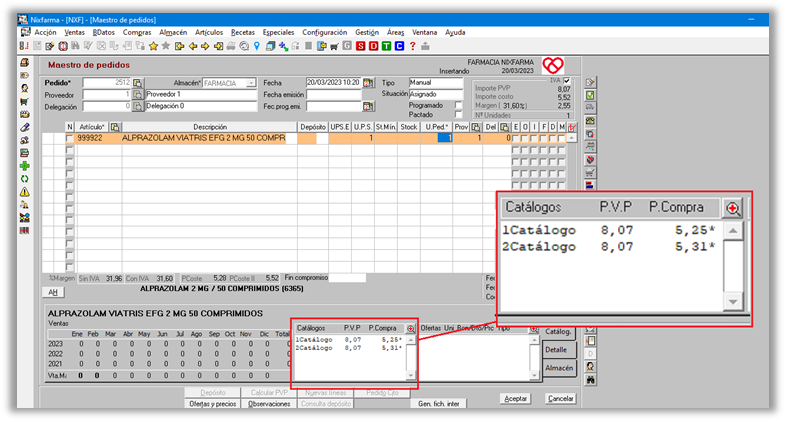Screen dimensions: 787x422
Task: Click the Observaciones button
Action: pyautogui.click(x=269, y=404)
